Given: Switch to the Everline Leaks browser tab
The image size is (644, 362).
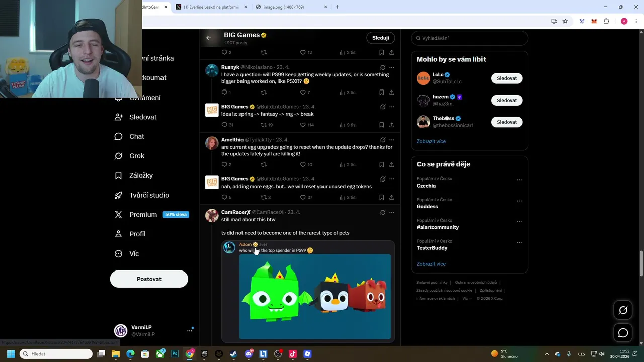Looking at the screenshot, I should click(211, 7).
